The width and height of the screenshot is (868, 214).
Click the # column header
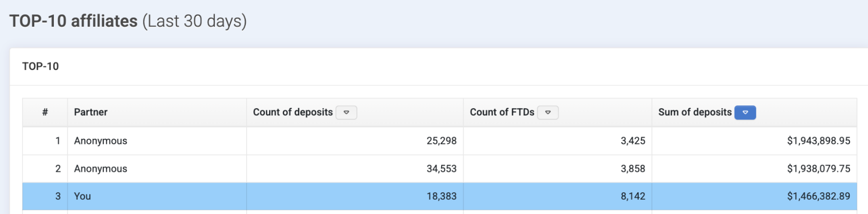(45, 112)
